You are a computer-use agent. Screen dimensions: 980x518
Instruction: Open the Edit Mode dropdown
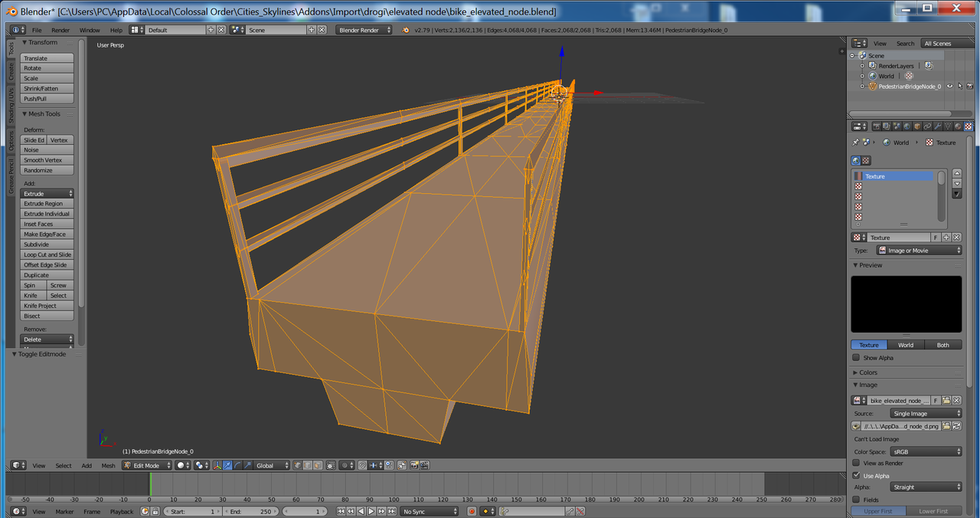point(148,465)
